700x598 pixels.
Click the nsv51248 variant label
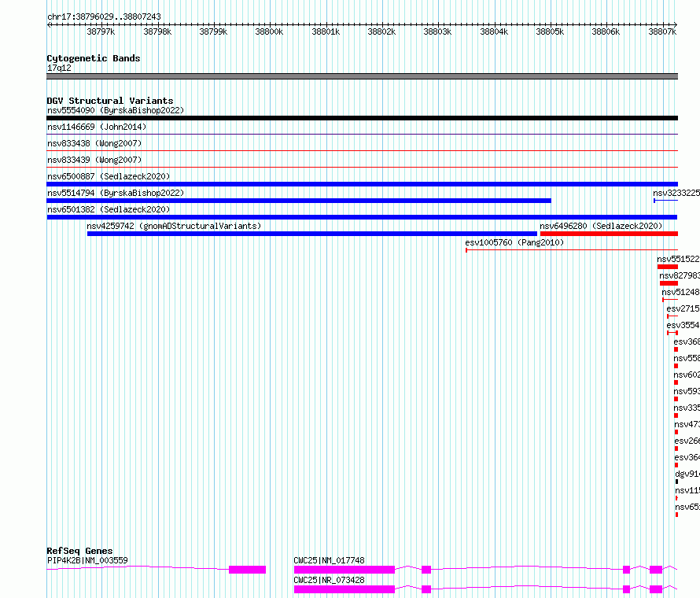pos(681,292)
